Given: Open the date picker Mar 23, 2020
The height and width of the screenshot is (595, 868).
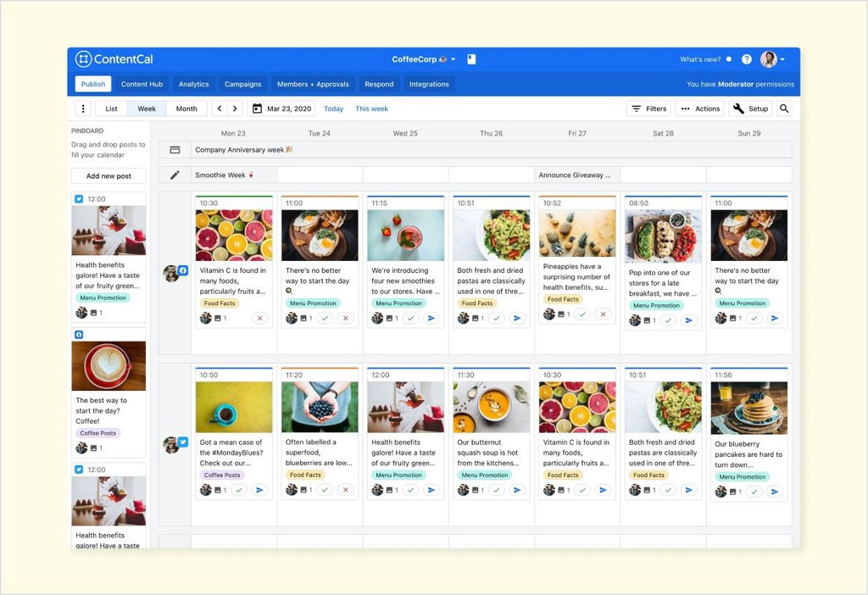Looking at the screenshot, I should [281, 108].
